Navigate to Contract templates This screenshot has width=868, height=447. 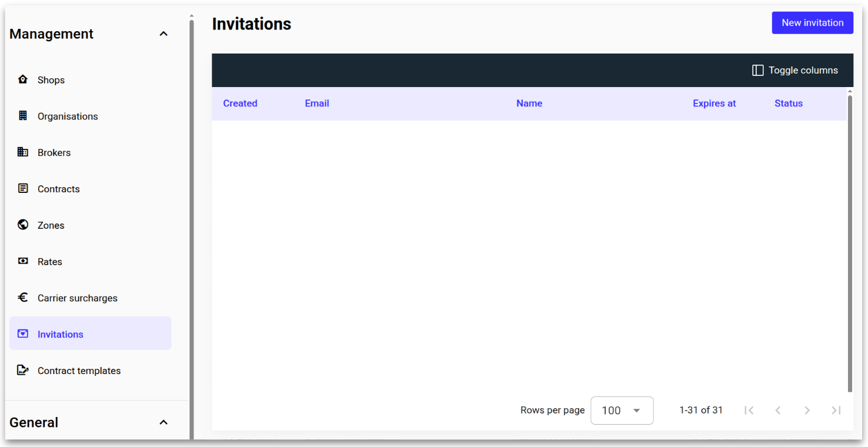[79, 371]
